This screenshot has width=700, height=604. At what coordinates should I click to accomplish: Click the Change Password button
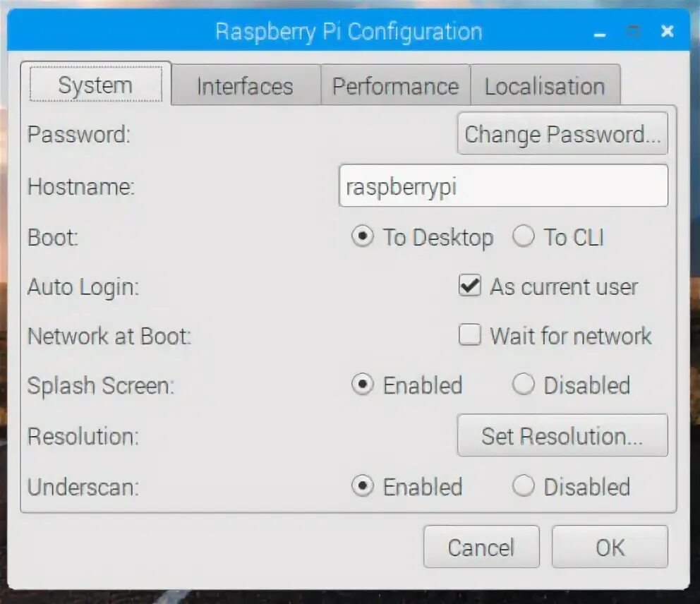click(562, 133)
